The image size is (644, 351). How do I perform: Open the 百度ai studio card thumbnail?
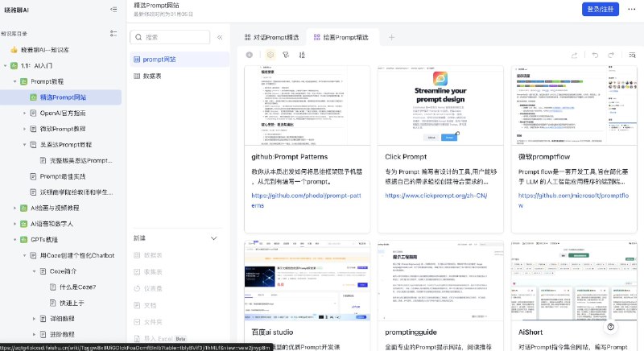click(x=307, y=281)
